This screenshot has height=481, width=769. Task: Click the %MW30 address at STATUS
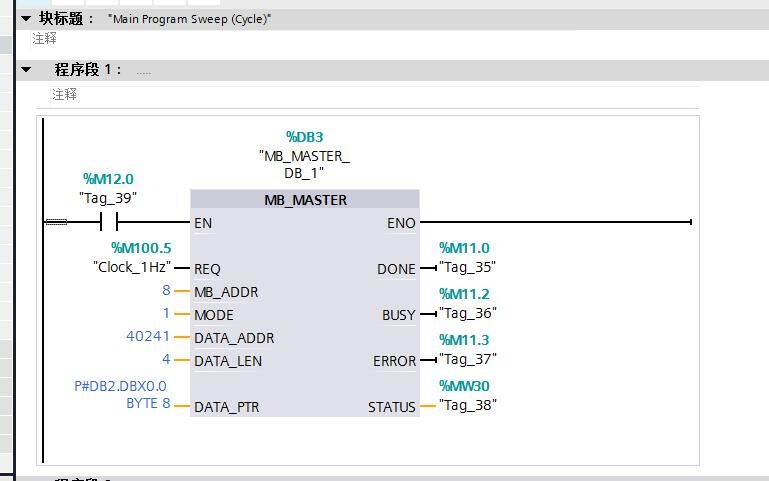pyautogui.click(x=464, y=386)
